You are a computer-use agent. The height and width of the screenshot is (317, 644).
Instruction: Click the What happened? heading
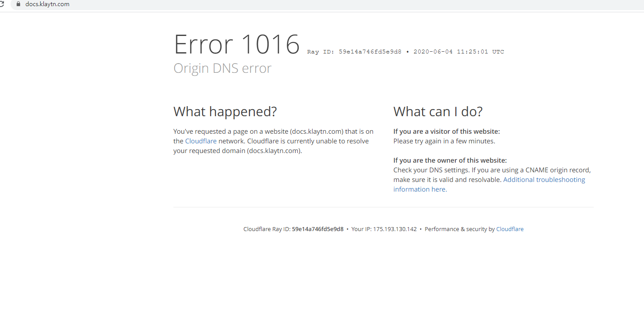[x=225, y=111]
